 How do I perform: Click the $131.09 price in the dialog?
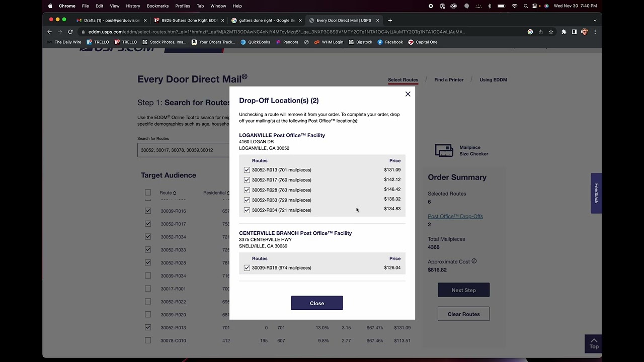tap(392, 170)
